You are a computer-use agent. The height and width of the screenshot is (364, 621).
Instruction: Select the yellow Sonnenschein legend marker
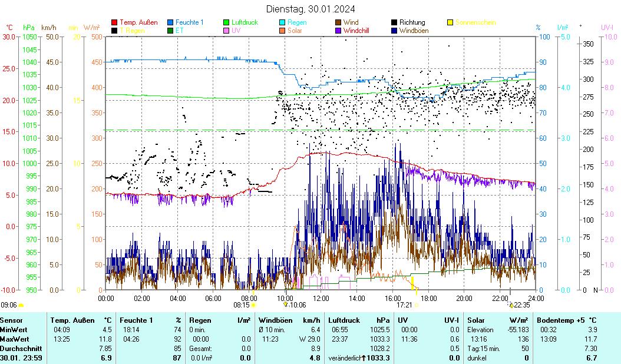[450, 22]
